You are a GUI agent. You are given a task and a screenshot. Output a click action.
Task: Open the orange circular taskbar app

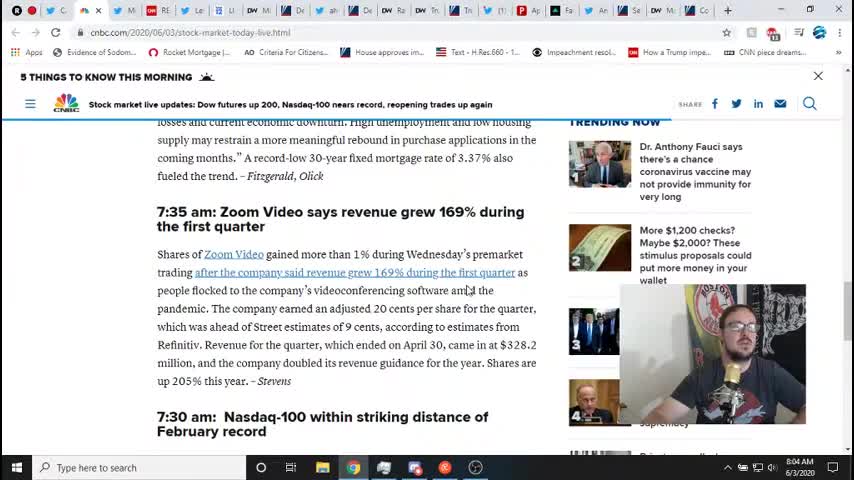click(445, 467)
